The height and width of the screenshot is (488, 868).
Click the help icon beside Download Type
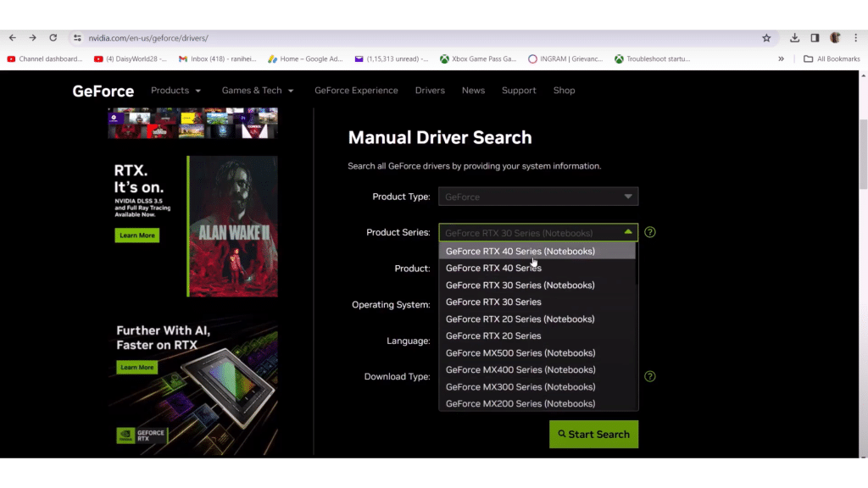[650, 376]
